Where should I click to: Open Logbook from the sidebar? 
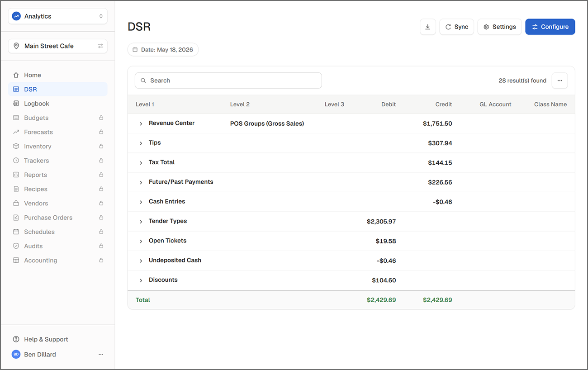58,104
